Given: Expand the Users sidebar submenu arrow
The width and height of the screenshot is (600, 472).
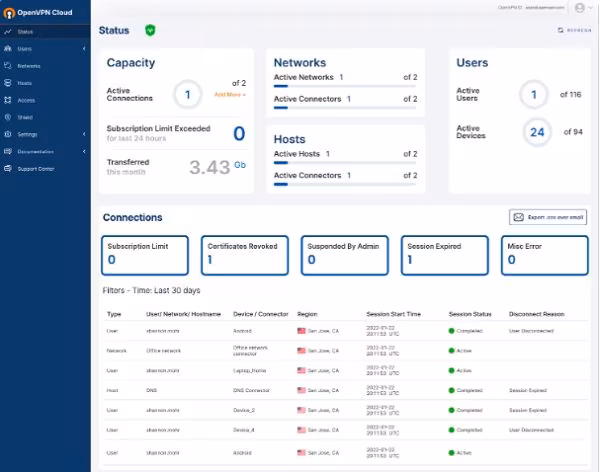Looking at the screenshot, I should click(x=84, y=49).
